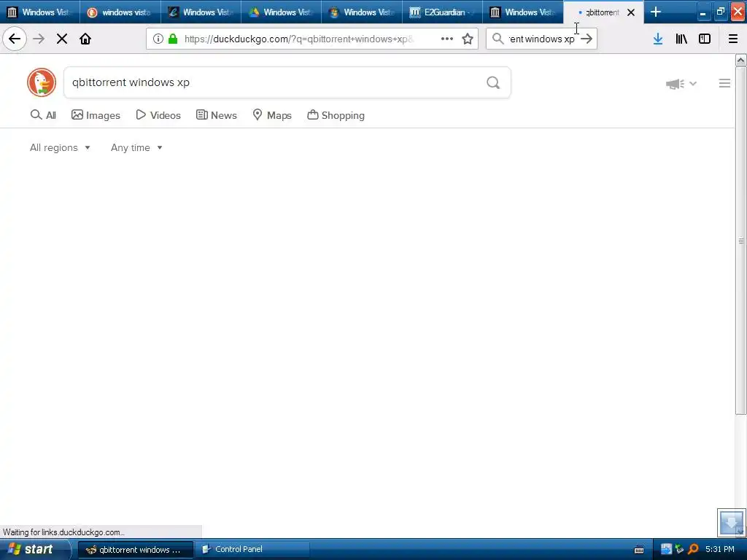Open the Any time filter dropdown
This screenshot has height=560, width=747.
pos(136,147)
